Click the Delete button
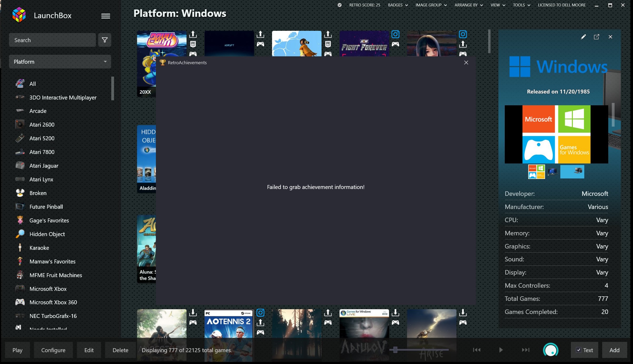The image size is (633, 364). pyautogui.click(x=120, y=350)
